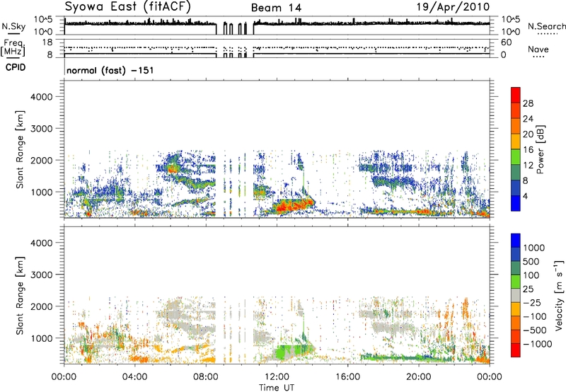Click the 'Power [dB]' colorbar label
The width and height of the screenshot is (566, 392).
(x=540, y=149)
